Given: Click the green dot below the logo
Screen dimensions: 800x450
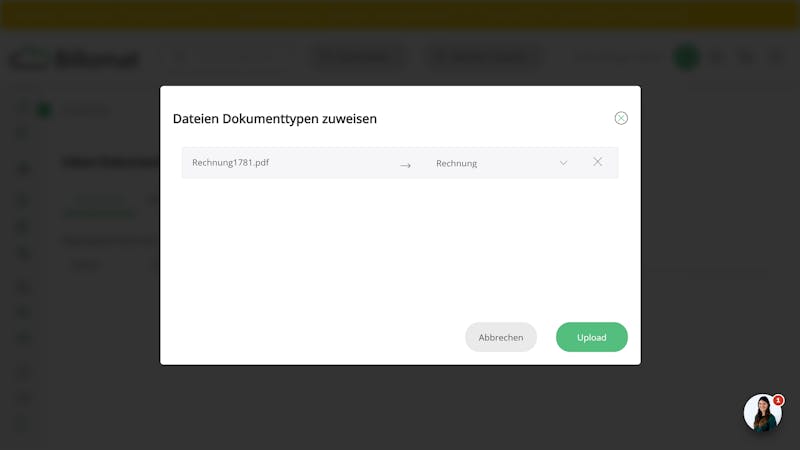Looking at the screenshot, I should tap(44, 110).
